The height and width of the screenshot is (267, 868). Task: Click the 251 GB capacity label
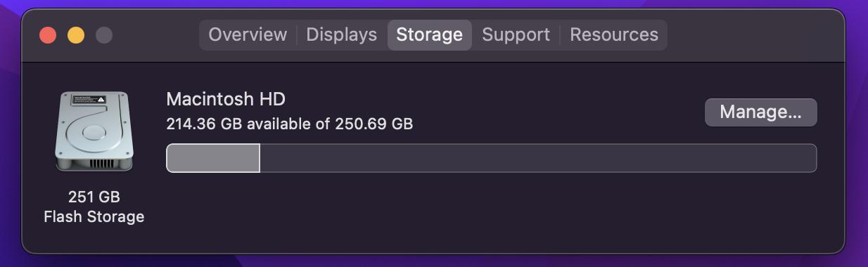point(94,197)
